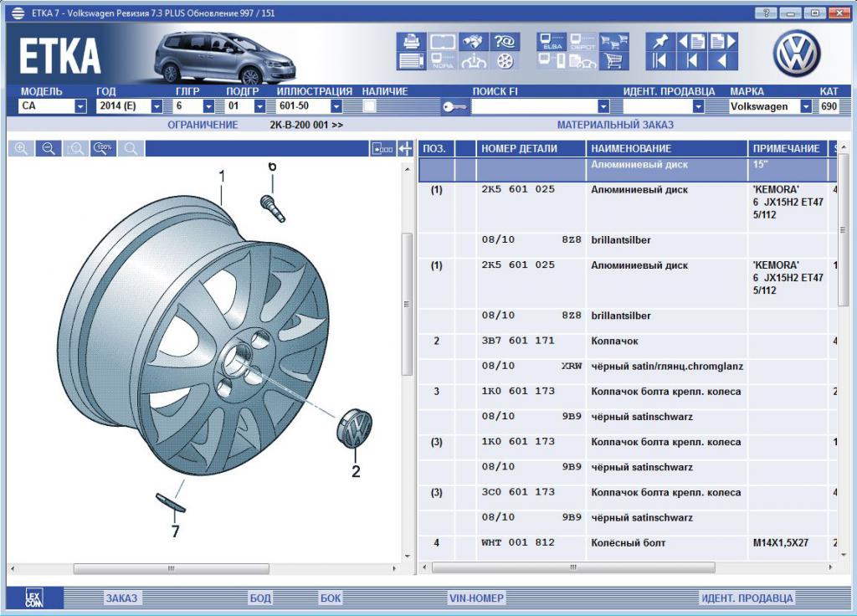
Task: Click the ОГРАНИЧЕНИЕ link
Action: [203, 125]
